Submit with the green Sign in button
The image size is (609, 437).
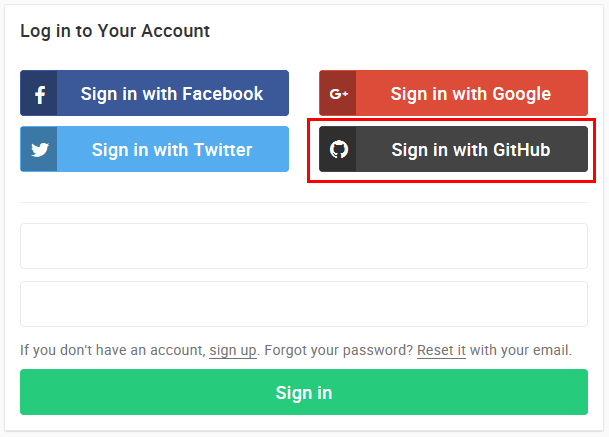click(304, 392)
